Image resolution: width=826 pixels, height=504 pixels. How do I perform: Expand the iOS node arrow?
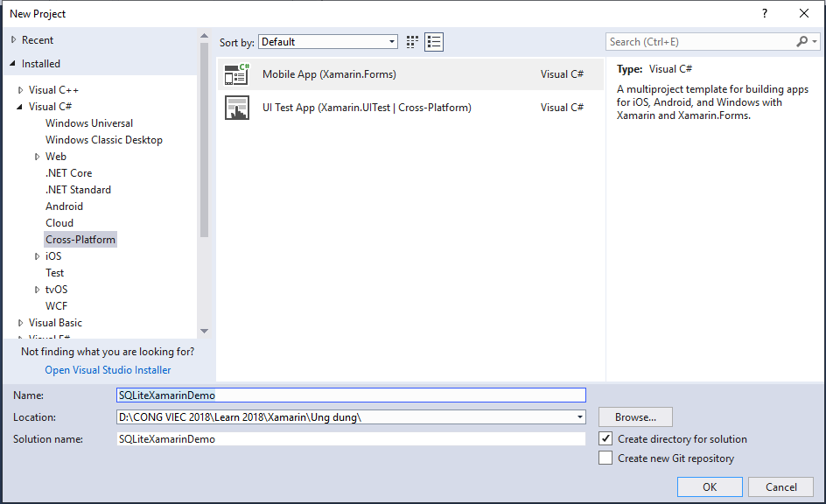pyautogui.click(x=37, y=256)
